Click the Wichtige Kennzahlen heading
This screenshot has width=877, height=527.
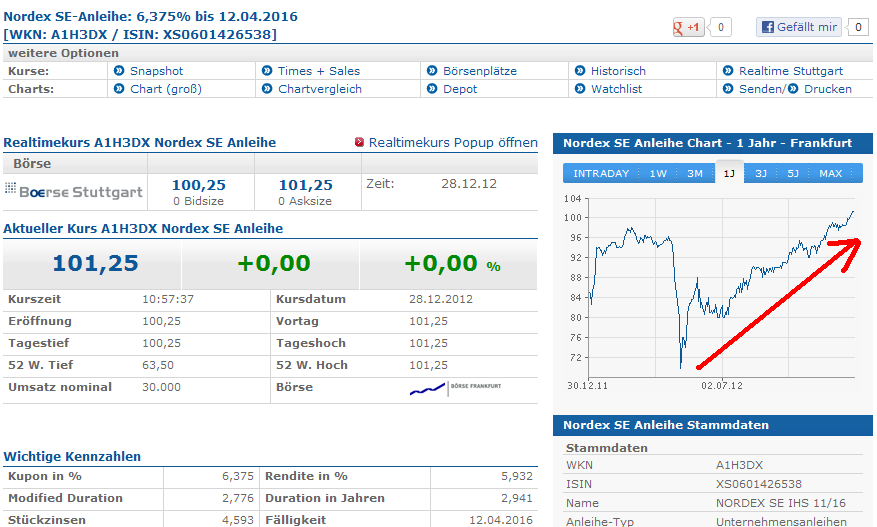tap(72, 457)
